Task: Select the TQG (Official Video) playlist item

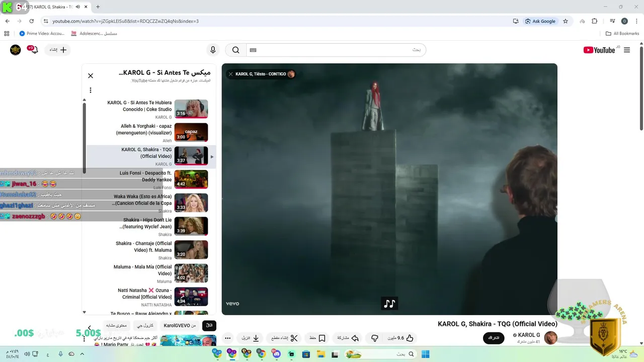Action: pos(151,156)
